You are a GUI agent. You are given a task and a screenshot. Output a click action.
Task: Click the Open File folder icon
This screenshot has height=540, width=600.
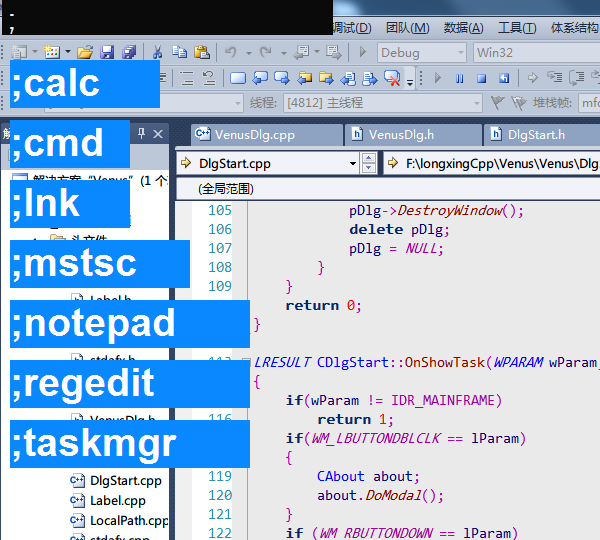pyautogui.click(x=85, y=52)
